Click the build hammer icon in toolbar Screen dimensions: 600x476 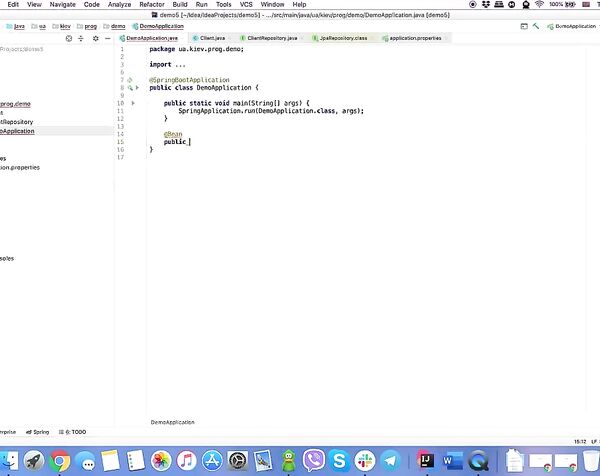point(537,26)
